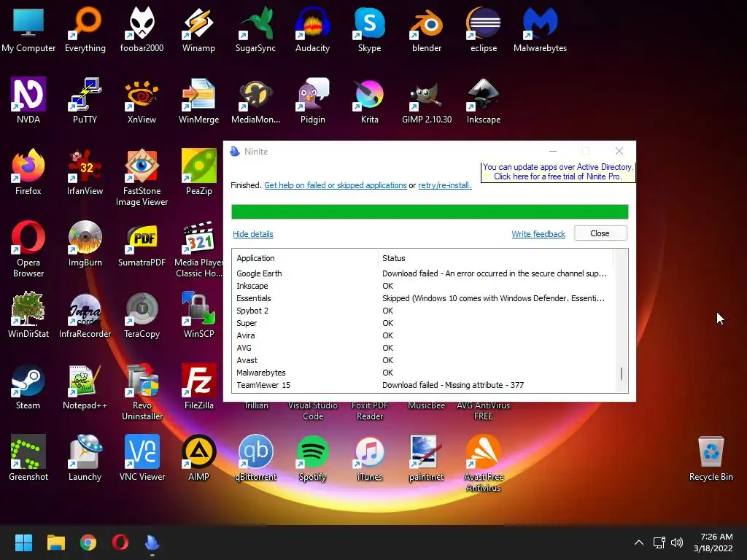Open the VNC Viewer desktop shortcut
This screenshot has height=560, width=747.
point(142,458)
